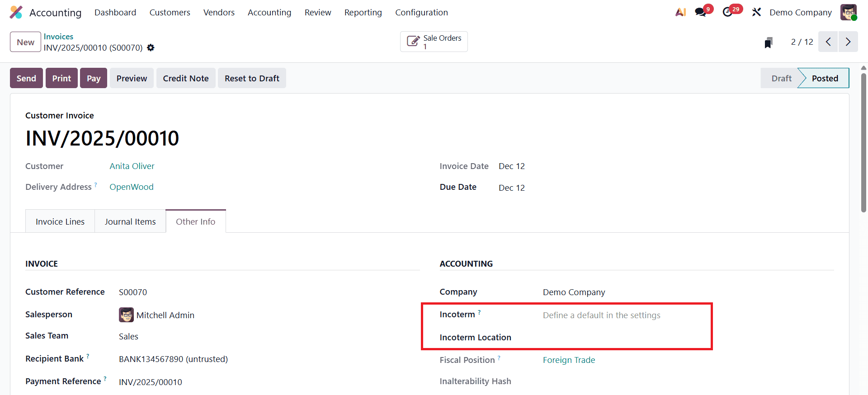Open the Dashboard menu
This screenshot has height=395, width=868.
115,12
